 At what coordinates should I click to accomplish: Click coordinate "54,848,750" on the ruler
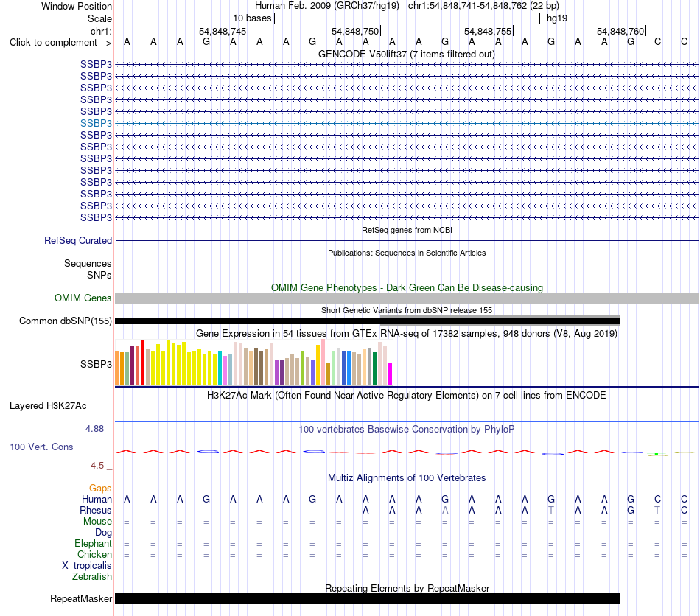(x=355, y=31)
